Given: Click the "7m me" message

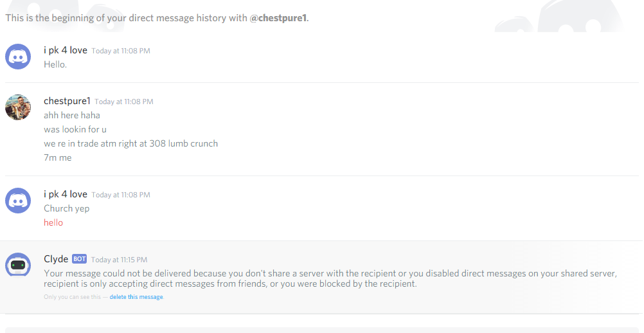Looking at the screenshot, I should [58, 157].
